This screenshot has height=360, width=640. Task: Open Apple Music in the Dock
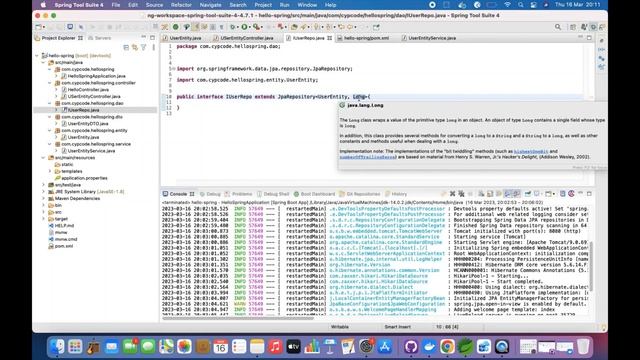coord(275,347)
